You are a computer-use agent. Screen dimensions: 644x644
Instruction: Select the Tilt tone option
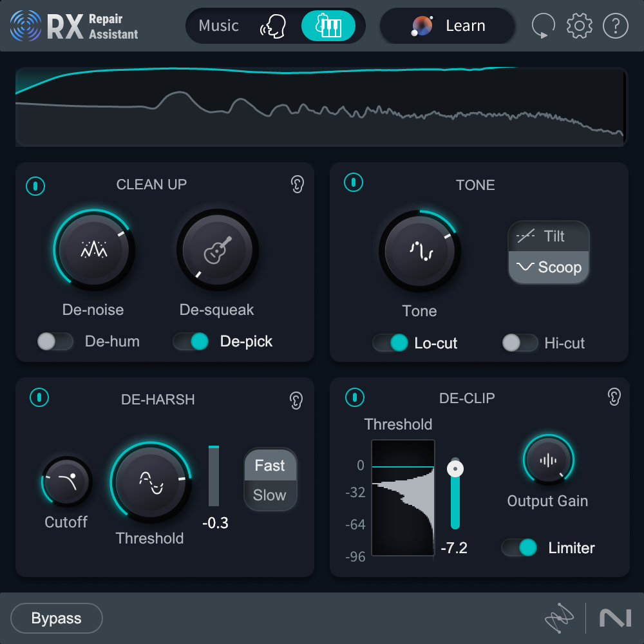pos(549,236)
